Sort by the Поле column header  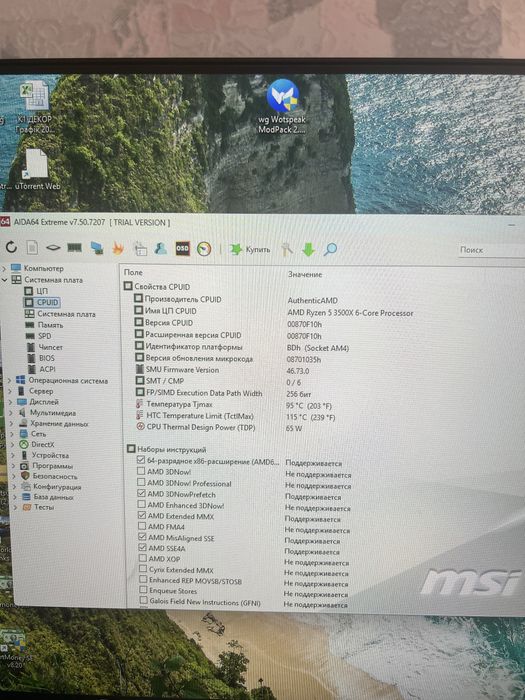coord(133,272)
